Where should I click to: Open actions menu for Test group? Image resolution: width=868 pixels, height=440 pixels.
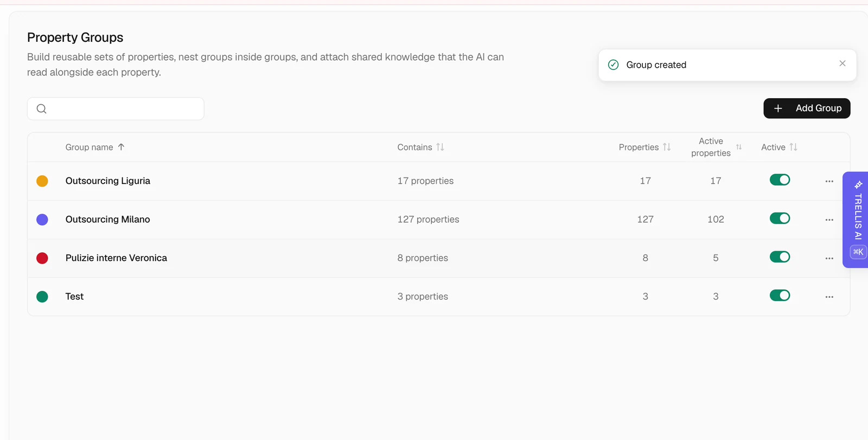point(829,297)
